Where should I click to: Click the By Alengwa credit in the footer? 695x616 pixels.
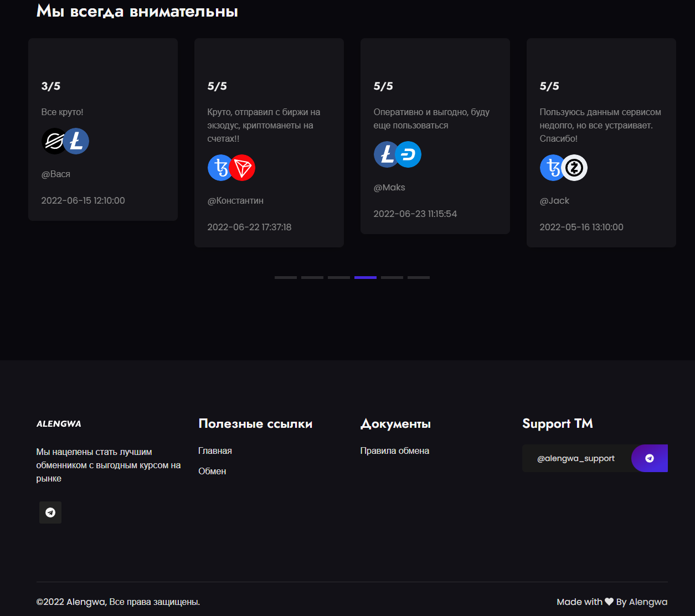(x=642, y=602)
